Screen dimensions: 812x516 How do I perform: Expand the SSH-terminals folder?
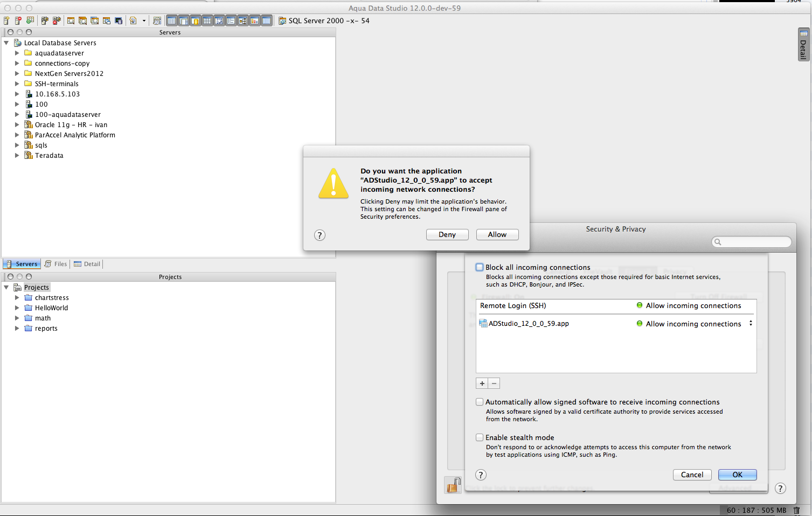pos(17,83)
